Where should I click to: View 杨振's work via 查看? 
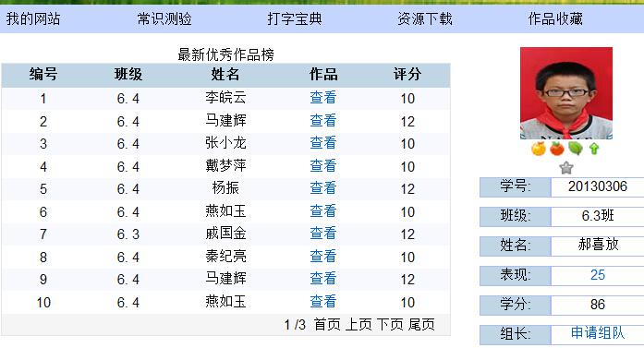[x=323, y=188]
